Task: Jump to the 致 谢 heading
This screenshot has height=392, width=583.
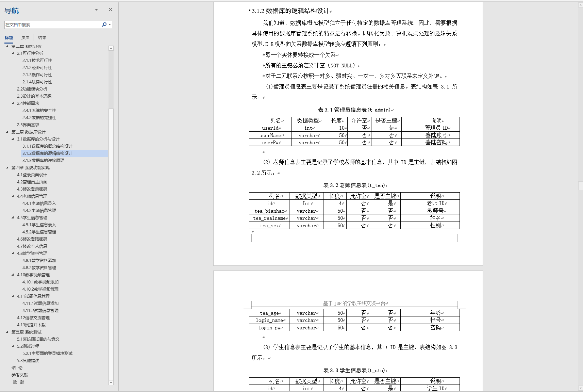Action: [18, 382]
